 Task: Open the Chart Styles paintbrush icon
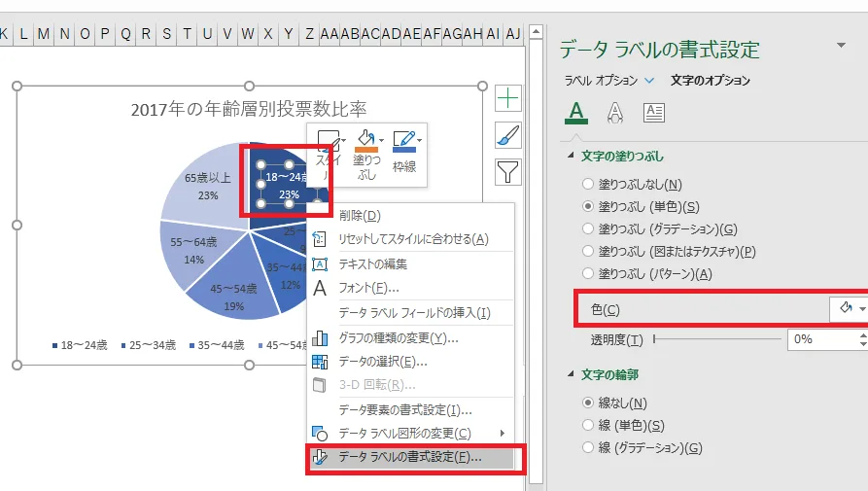click(508, 135)
